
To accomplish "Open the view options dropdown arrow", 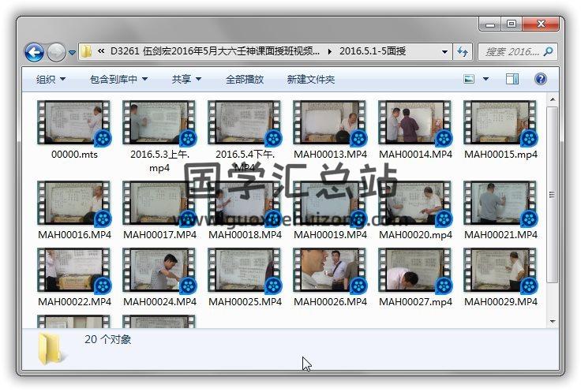I will [x=485, y=80].
